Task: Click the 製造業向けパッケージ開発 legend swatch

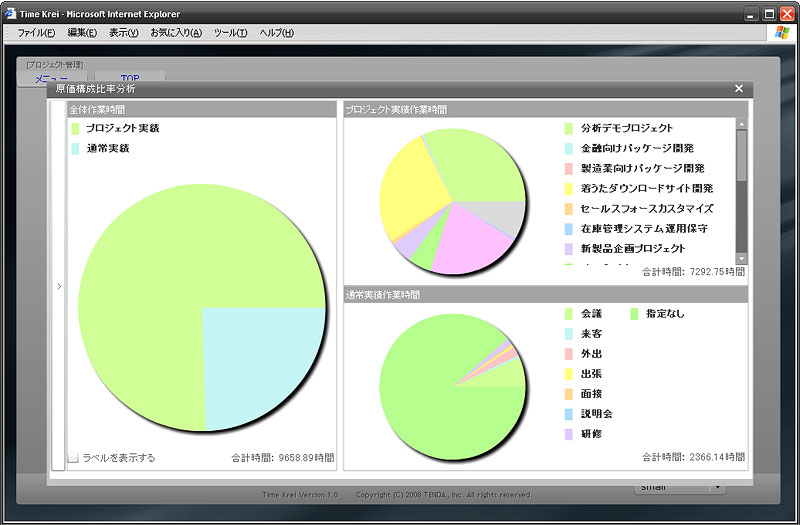Action: coord(569,168)
